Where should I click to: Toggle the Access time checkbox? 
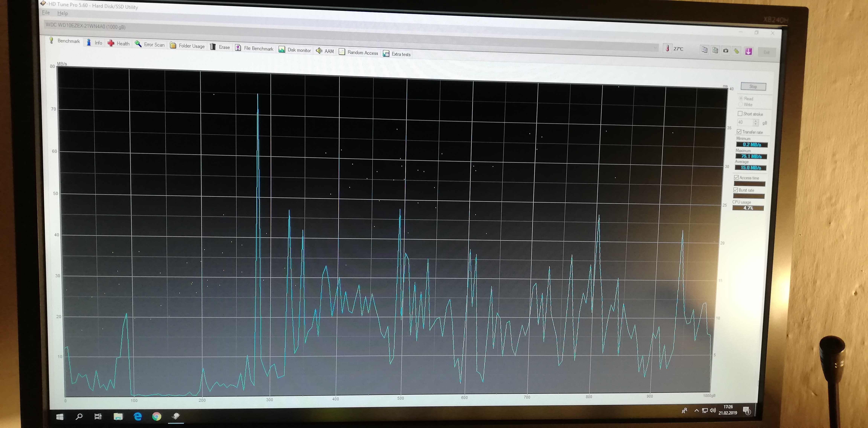tap(737, 178)
